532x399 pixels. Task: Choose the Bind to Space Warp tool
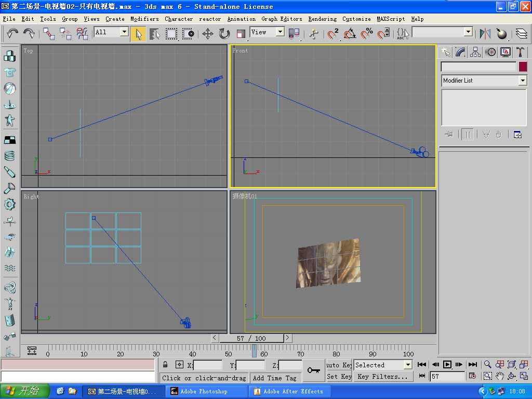coord(82,34)
